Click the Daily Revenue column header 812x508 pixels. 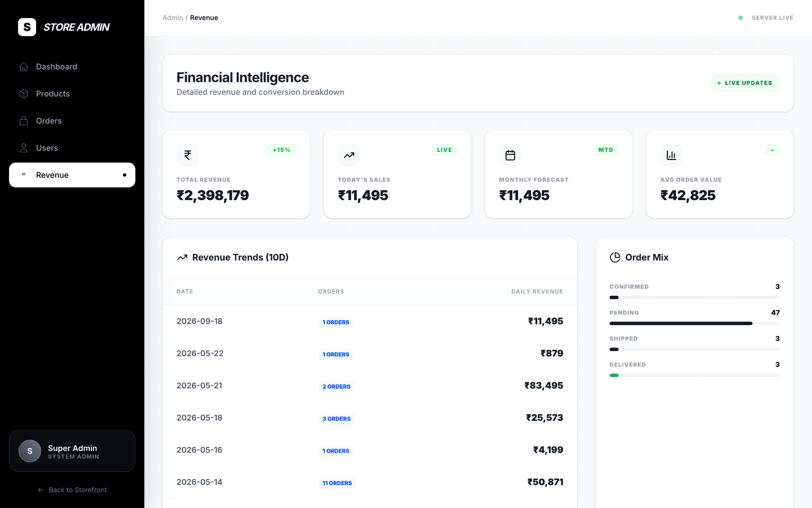(537, 292)
